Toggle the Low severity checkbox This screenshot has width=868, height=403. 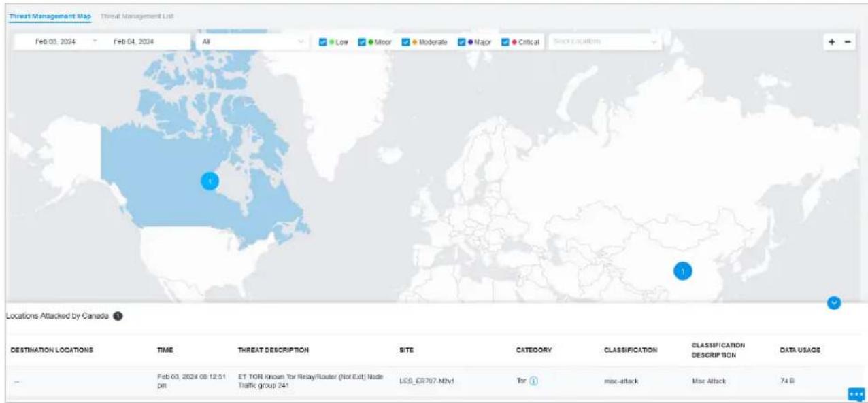(x=322, y=42)
